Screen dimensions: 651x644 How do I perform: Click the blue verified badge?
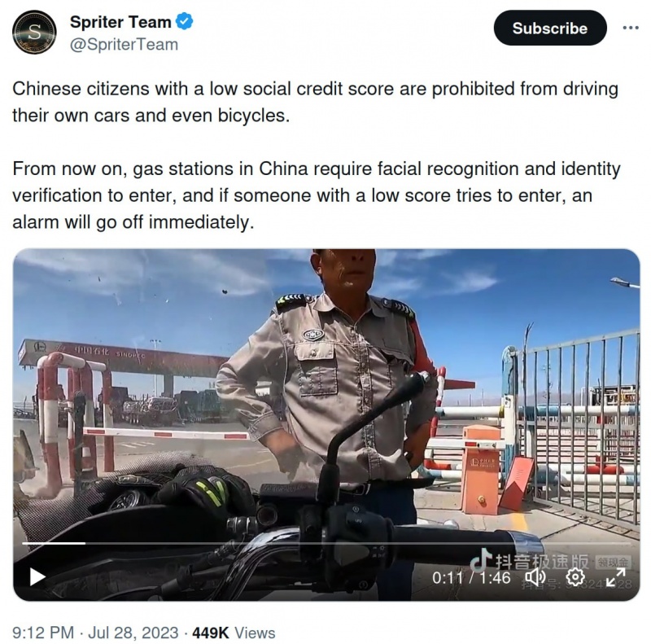pyautogui.click(x=184, y=22)
